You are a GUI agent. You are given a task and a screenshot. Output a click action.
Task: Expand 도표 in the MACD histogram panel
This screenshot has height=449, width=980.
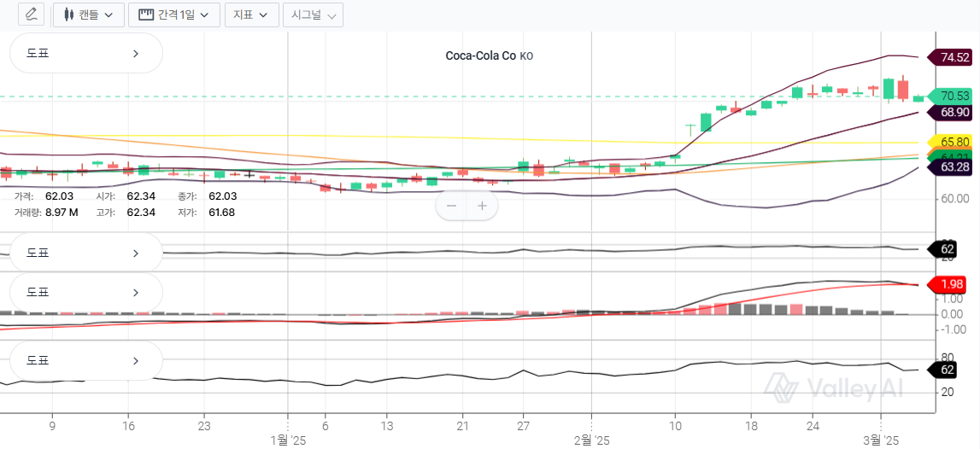click(x=85, y=292)
